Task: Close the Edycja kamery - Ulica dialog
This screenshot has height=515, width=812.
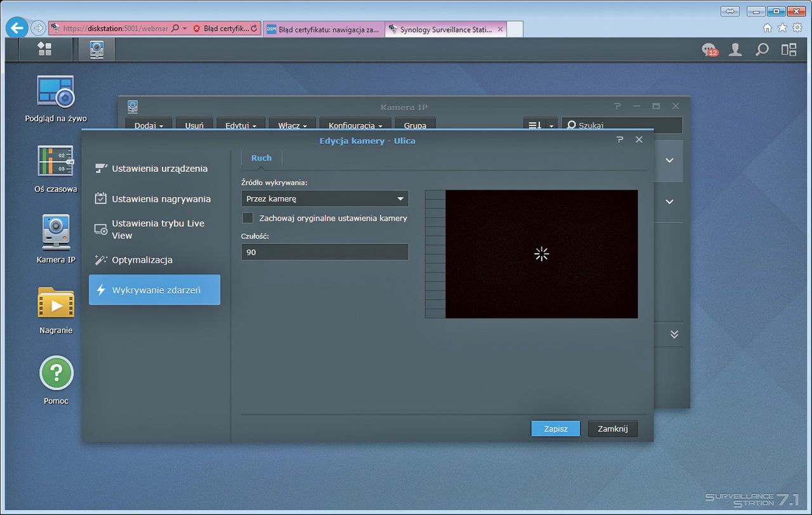Action: coord(639,140)
